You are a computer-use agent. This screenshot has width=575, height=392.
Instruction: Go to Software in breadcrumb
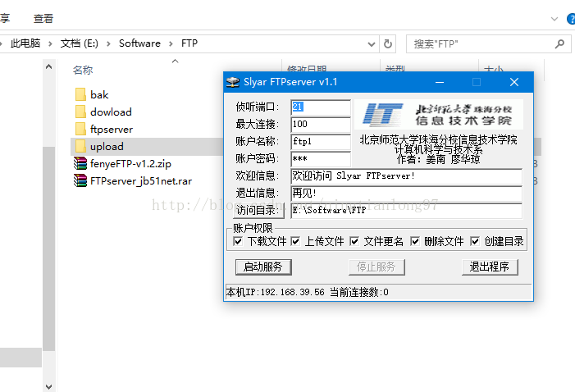pos(139,43)
